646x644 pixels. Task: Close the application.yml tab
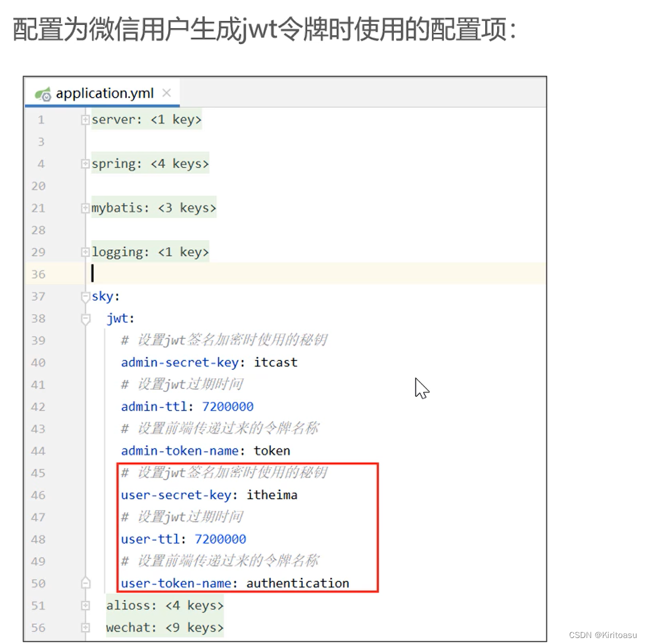(166, 93)
